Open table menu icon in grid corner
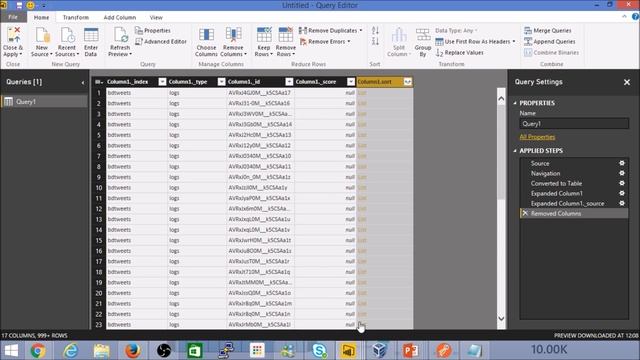640x360 pixels. [98, 82]
